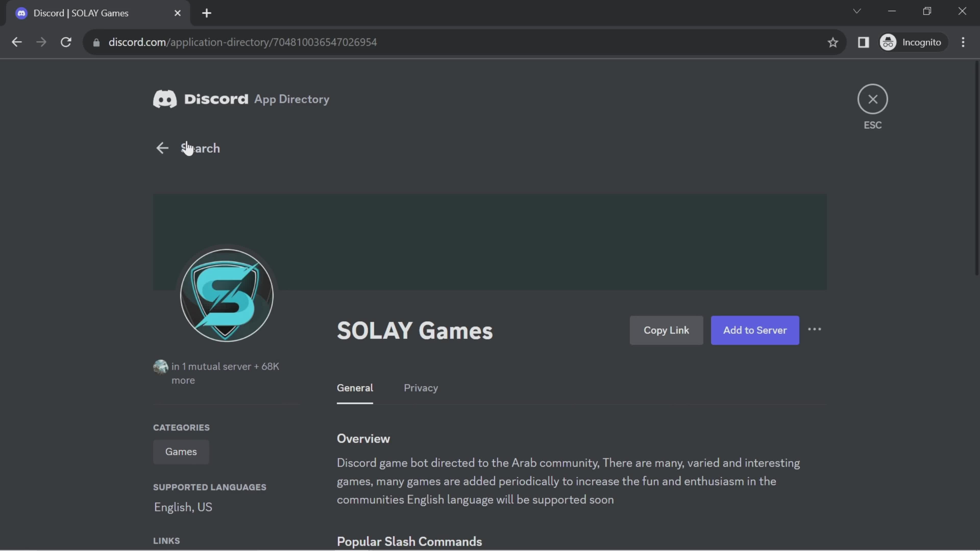Click the SOLAY Games app icon
Image resolution: width=980 pixels, height=551 pixels.
[x=227, y=295]
